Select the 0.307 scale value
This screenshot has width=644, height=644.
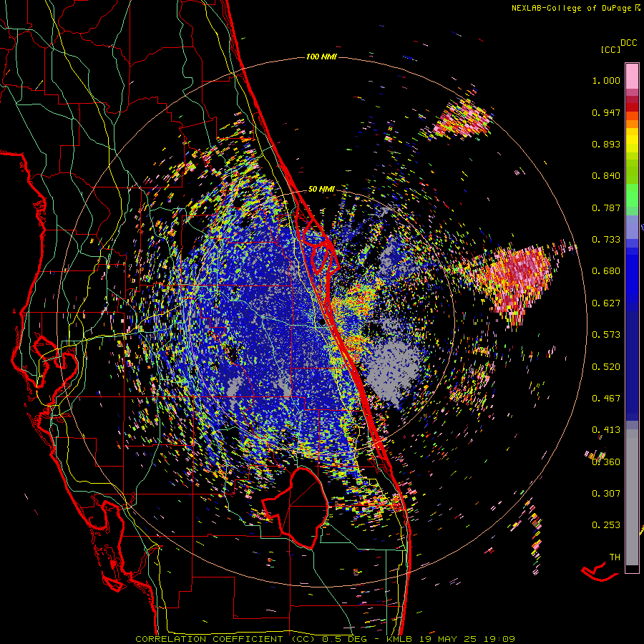click(606, 494)
